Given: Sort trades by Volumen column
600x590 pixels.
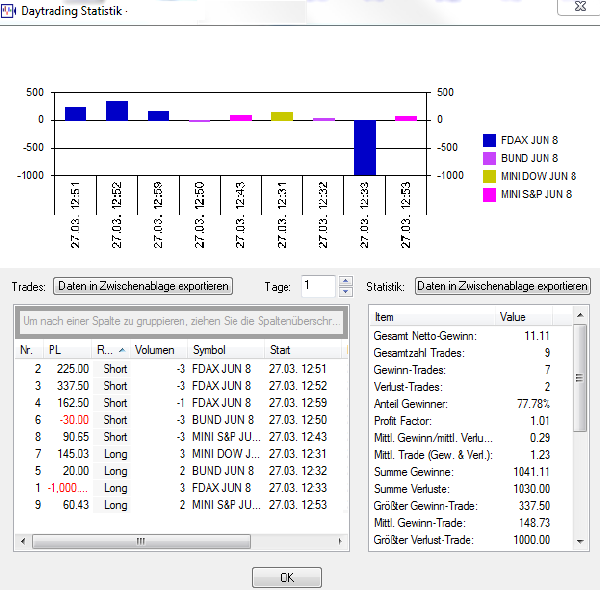Looking at the screenshot, I should [x=154, y=350].
